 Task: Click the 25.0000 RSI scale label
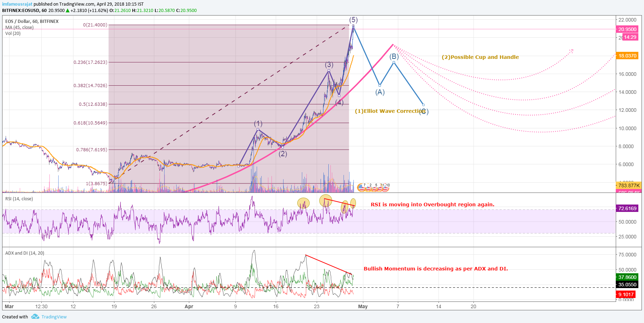(x=627, y=237)
